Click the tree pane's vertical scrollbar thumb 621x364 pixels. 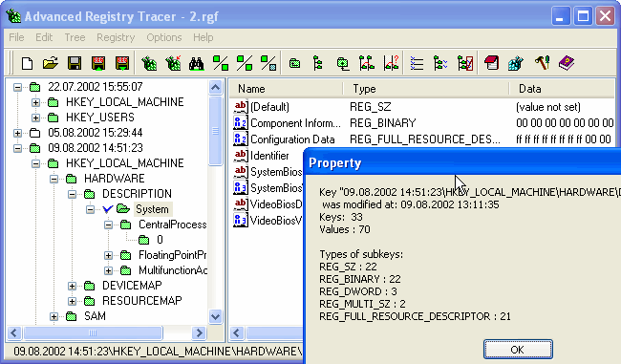point(216,131)
